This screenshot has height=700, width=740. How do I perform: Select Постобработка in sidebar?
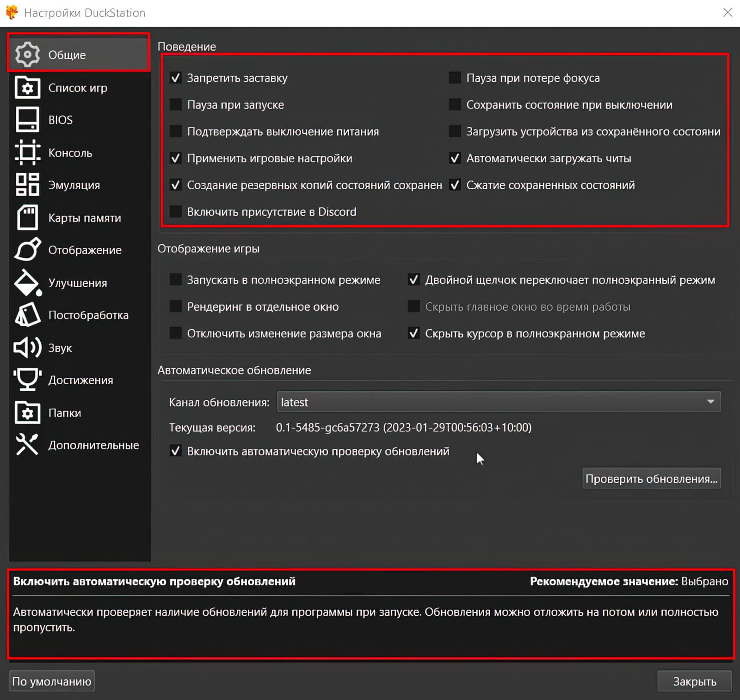point(79,315)
